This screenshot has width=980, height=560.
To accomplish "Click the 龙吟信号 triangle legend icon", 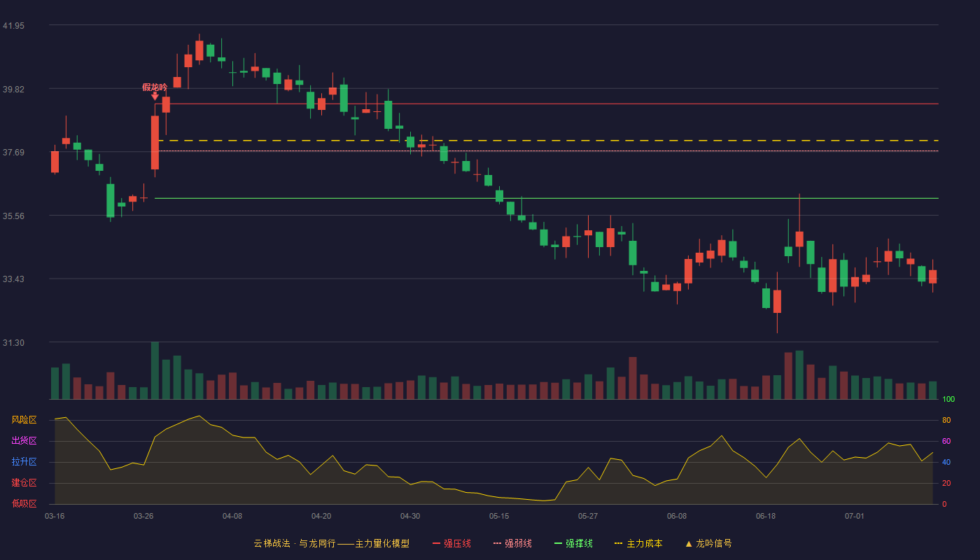I will pyautogui.click(x=689, y=544).
